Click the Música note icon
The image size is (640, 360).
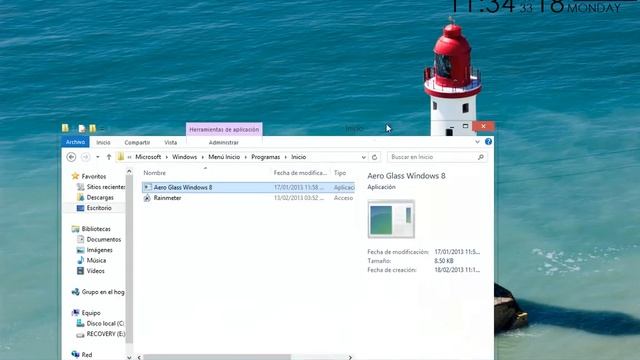click(80, 260)
